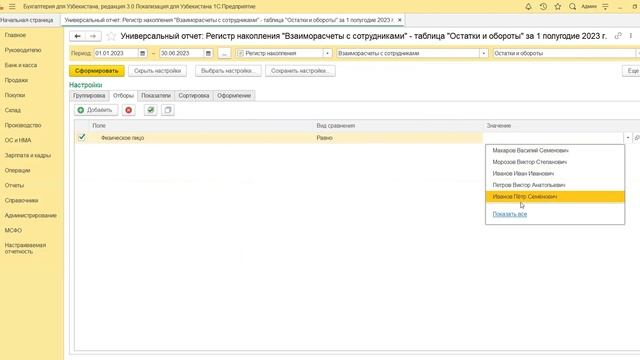The image size is (640, 360).
Task: Switch to Отборы tab
Action: click(x=123, y=96)
